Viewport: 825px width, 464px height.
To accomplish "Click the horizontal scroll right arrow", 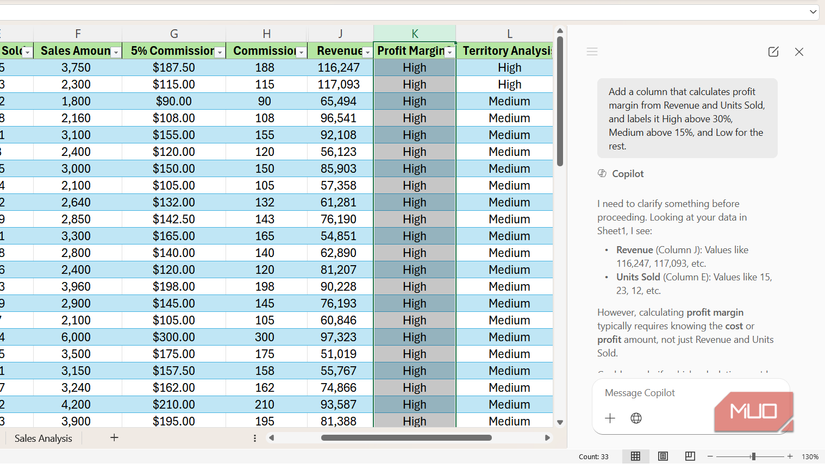I will point(547,438).
